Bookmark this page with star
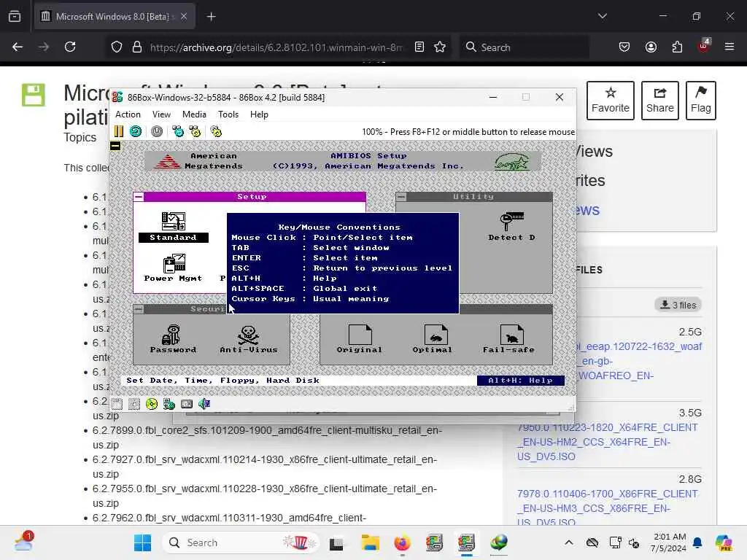Screen dimensions: 747x560 (440, 47)
